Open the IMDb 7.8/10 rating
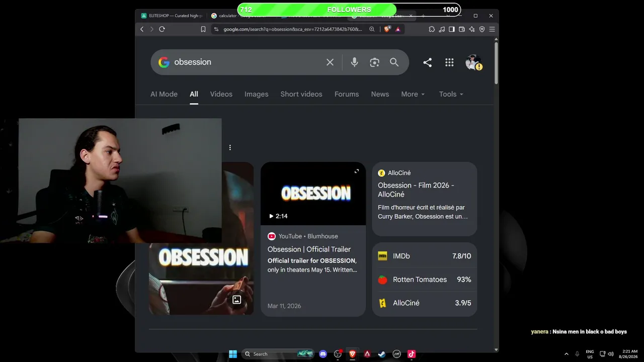Viewport: 644px width, 362px height. 425,256
